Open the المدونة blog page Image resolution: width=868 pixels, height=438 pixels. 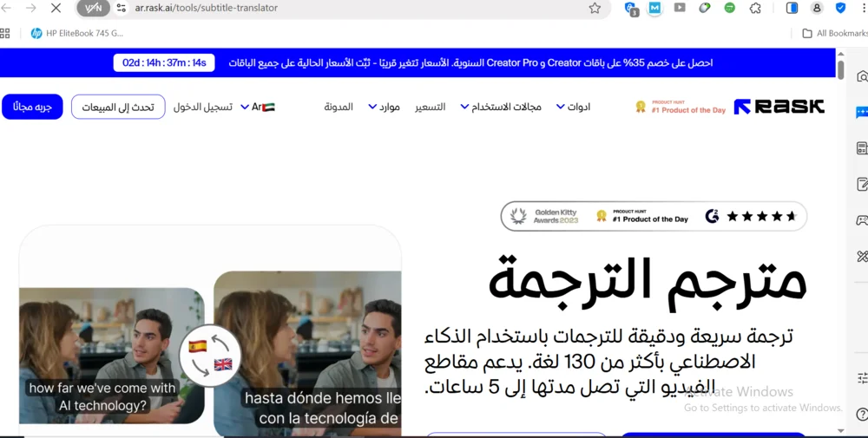coord(339,107)
